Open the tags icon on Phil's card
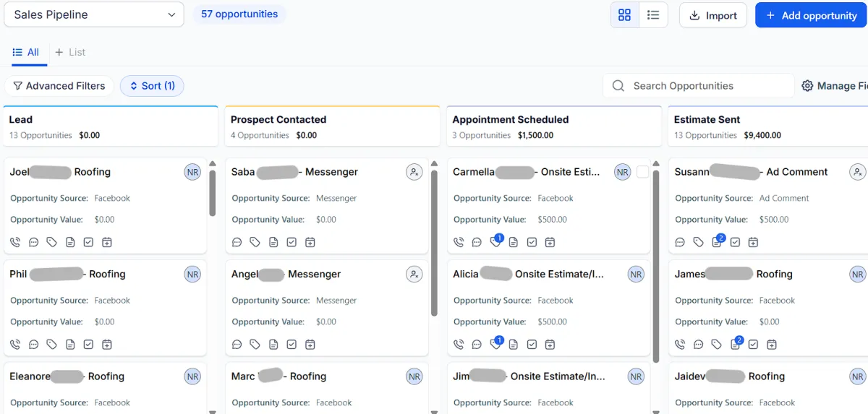 [51, 345]
